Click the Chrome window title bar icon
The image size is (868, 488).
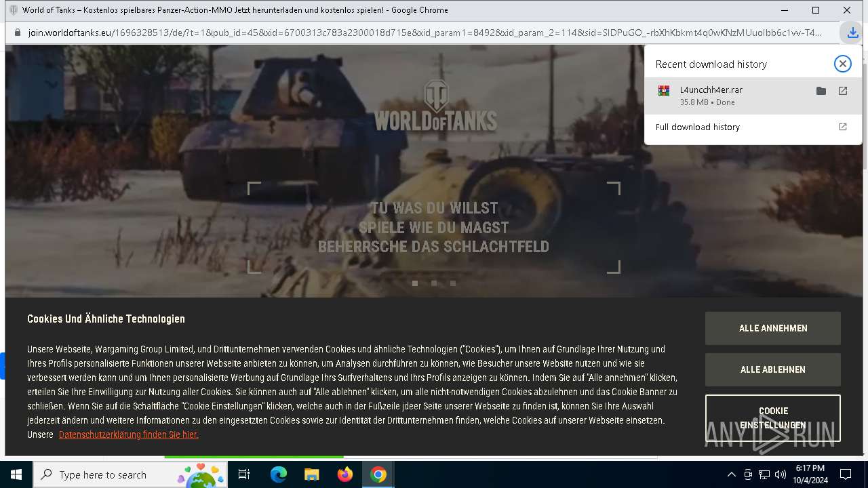tap(13, 10)
